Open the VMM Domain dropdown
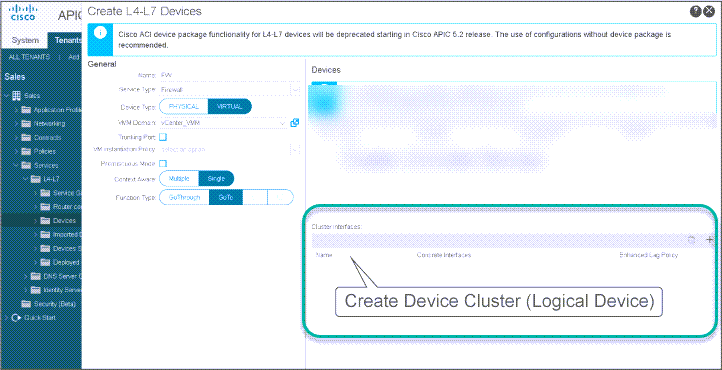Image resolution: width=722 pixels, height=370 pixels. (283, 123)
